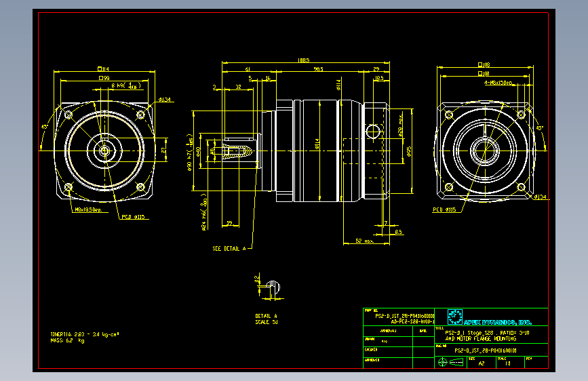This screenshot has height=381, width=588.
Task: Select the 8 h9 keyway width dimension
Action: coord(126,85)
